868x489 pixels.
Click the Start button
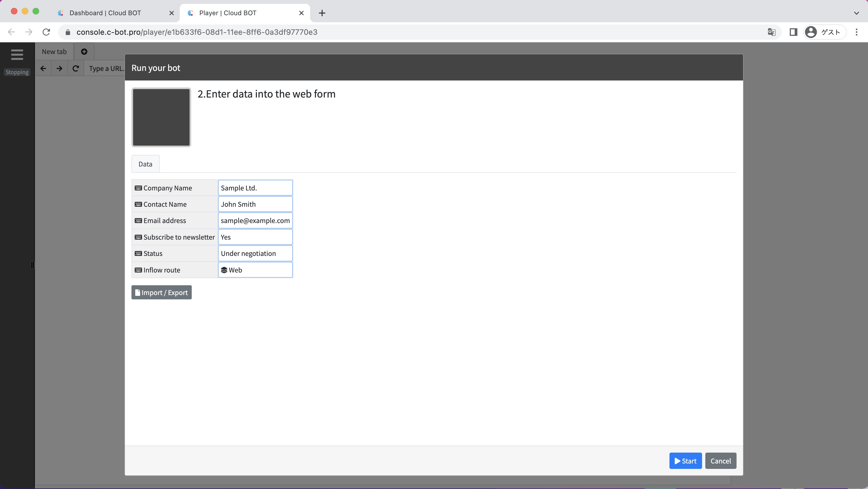click(x=685, y=461)
